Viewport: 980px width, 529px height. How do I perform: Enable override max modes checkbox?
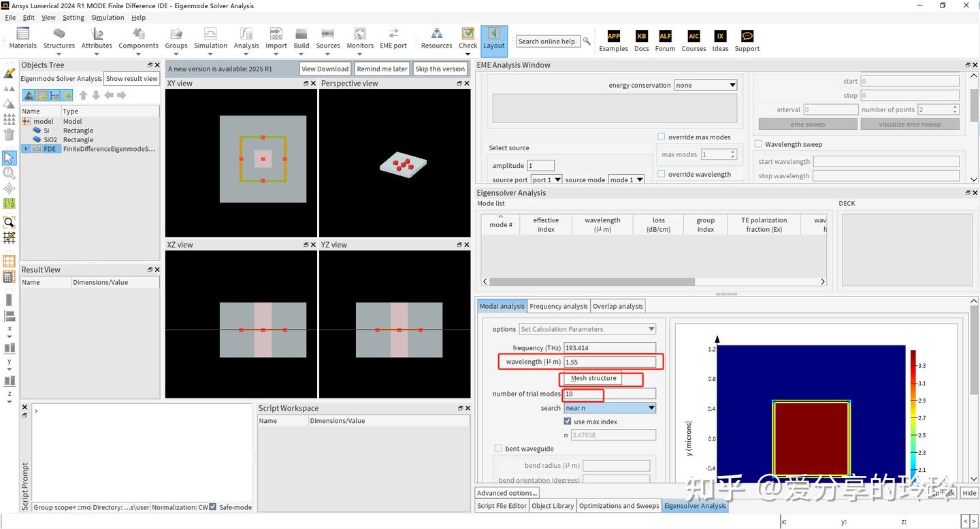661,137
